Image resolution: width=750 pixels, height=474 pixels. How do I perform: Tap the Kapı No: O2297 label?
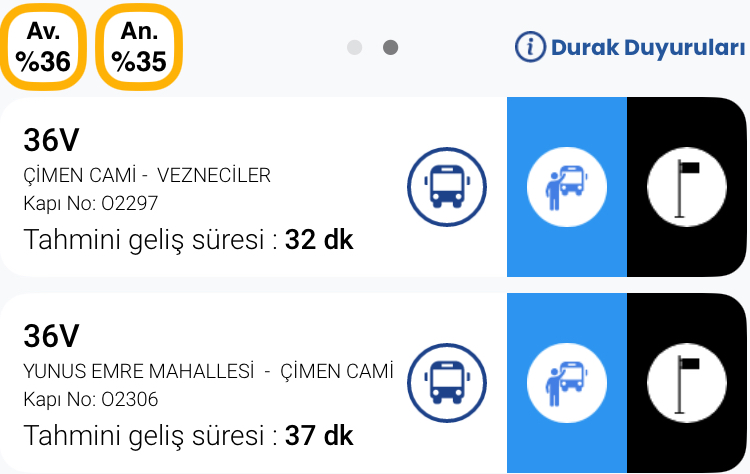(90, 204)
